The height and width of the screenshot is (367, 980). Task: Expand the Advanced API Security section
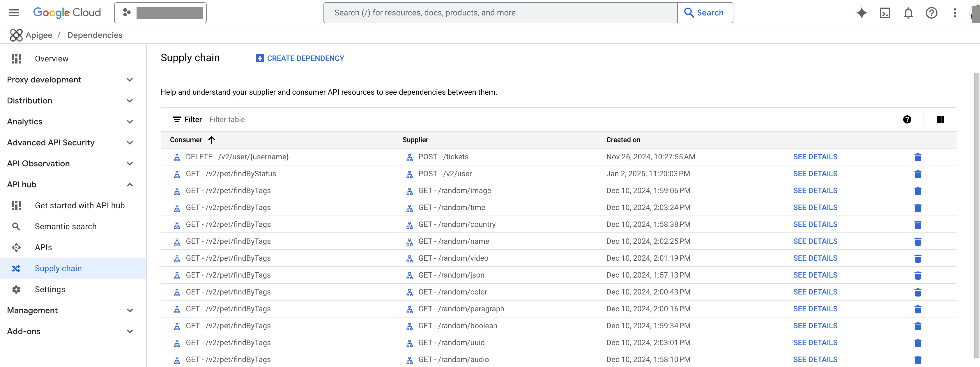(x=130, y=142)
